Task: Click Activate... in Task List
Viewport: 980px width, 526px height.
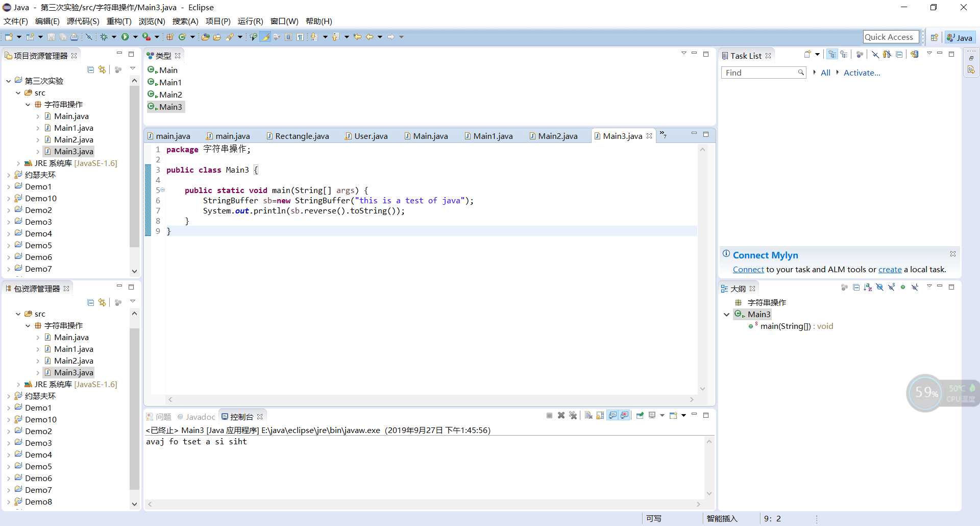Action: (x=862, y=73)
